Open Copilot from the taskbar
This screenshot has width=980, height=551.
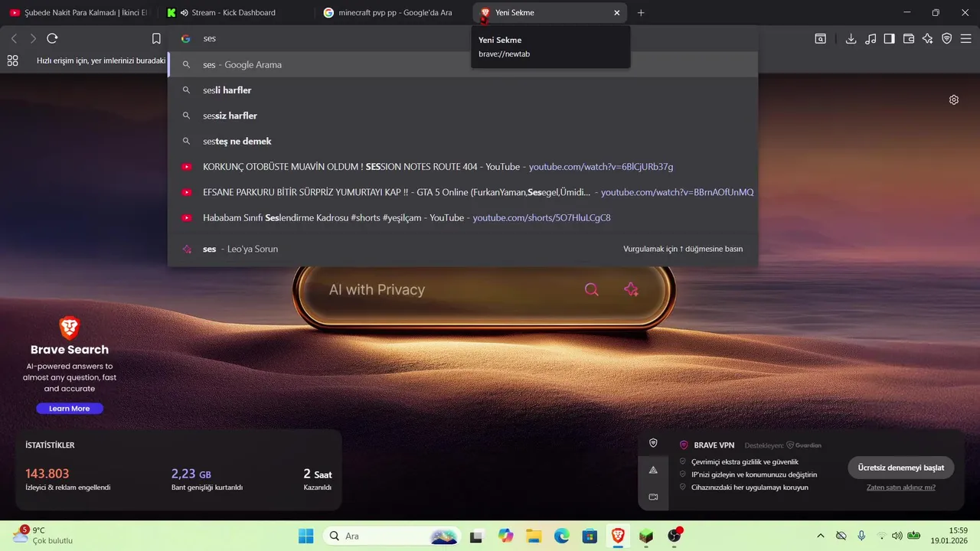click(x=505, y=536)
